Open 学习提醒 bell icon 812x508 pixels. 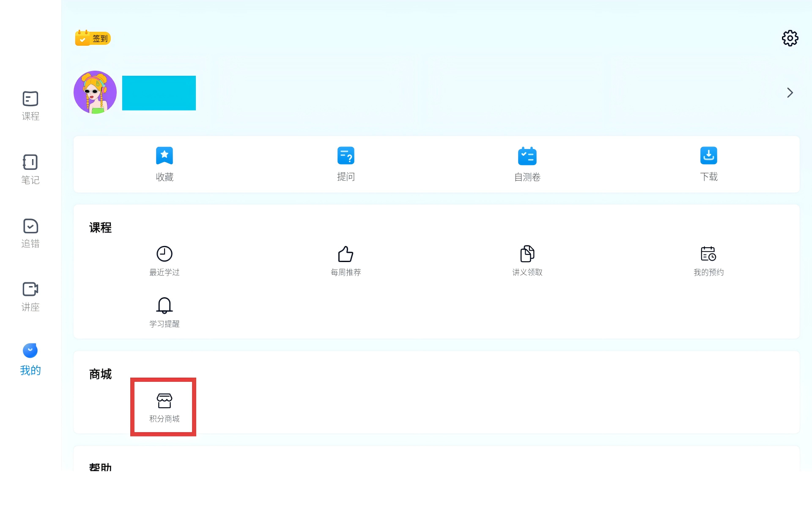(165, 305)
